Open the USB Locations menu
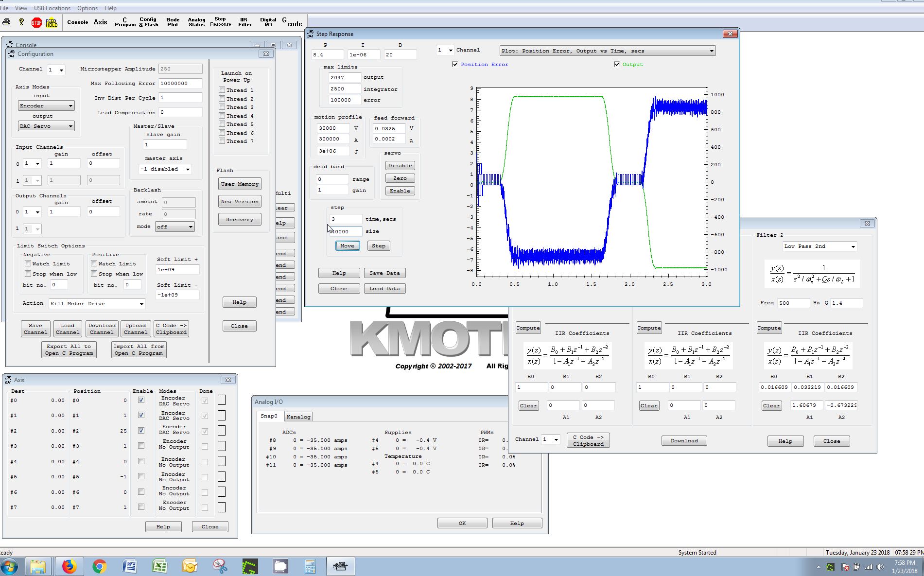Viewport: 924px width, 576px height. pos(52,8)
